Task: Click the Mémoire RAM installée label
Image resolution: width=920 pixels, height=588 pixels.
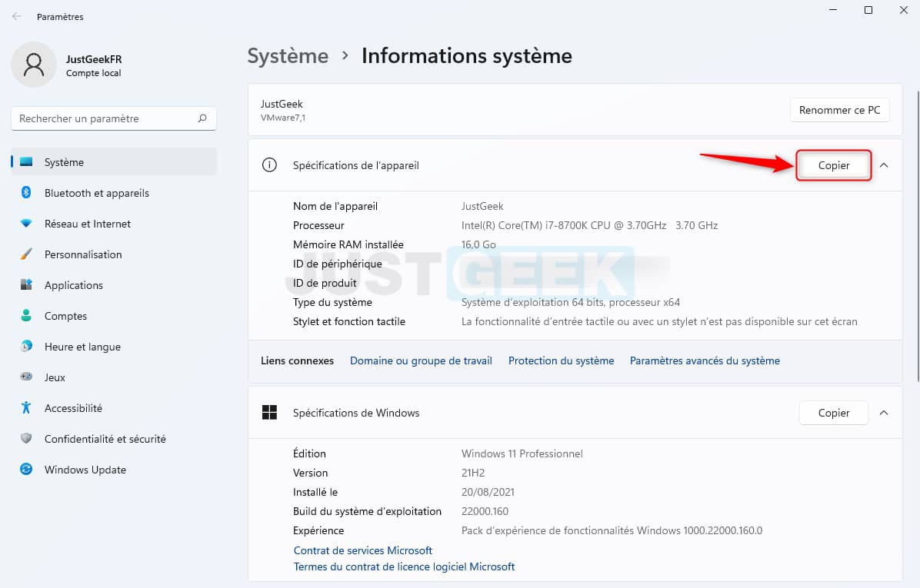Action: click(348, 244)
